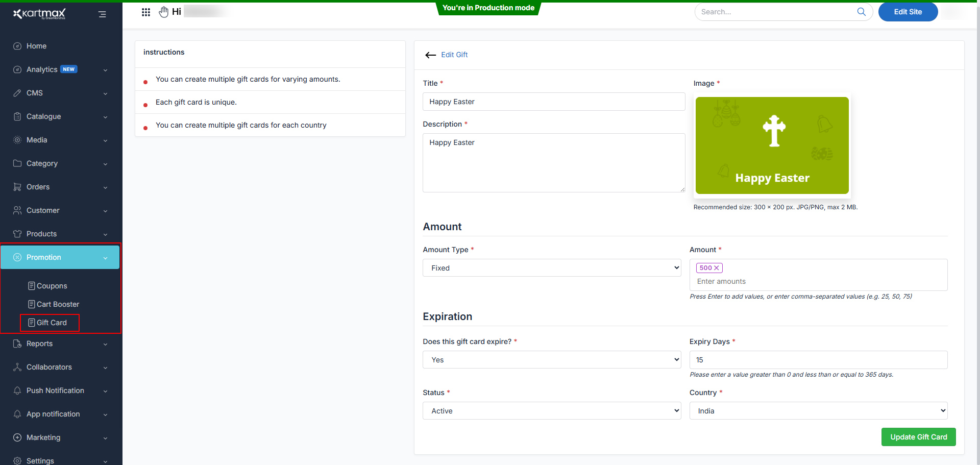Click the Update Gift Card button
The height and width of the screenshot is (465, 980).
[x=918, y=437]
